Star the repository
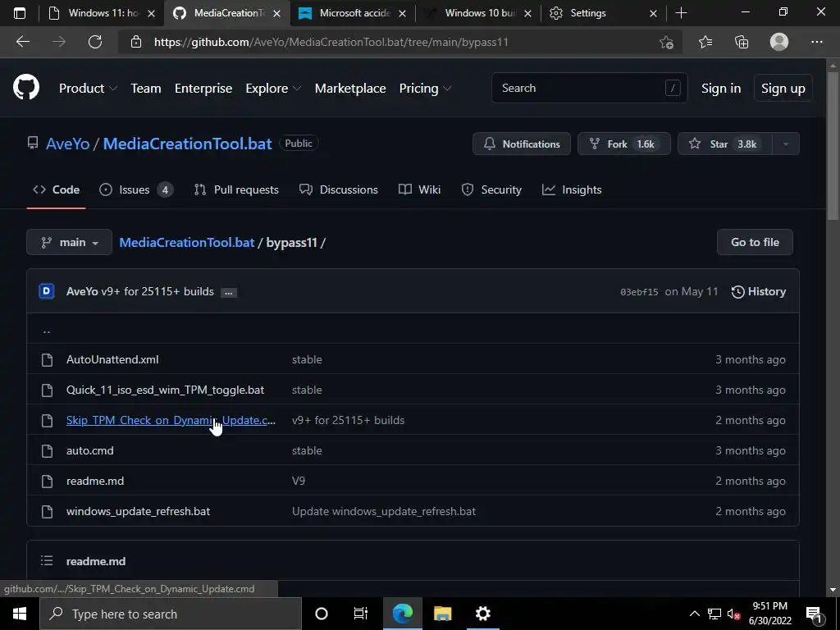Viewport: 840px width, 630px height. point(725,144)
